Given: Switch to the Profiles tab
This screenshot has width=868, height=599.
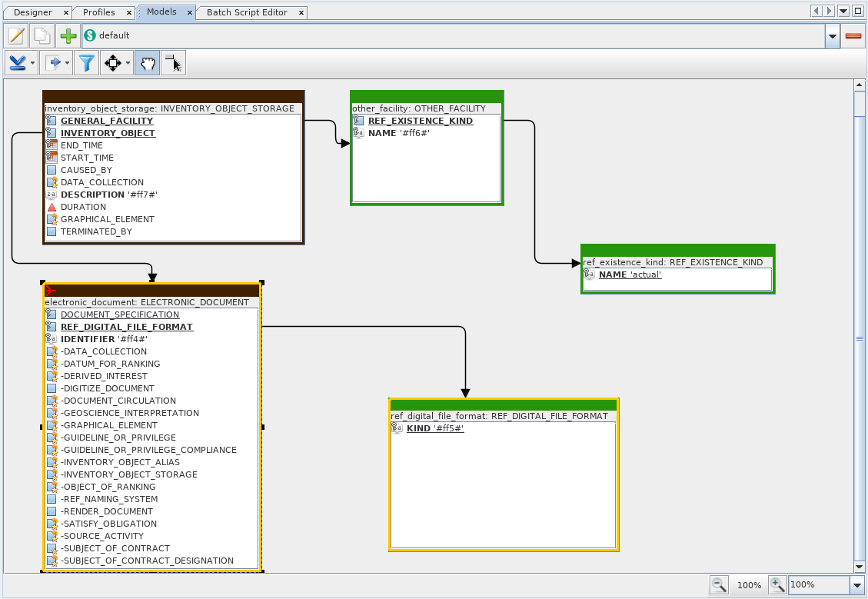Looking at the screenshot, I should (x=98, y=12).
